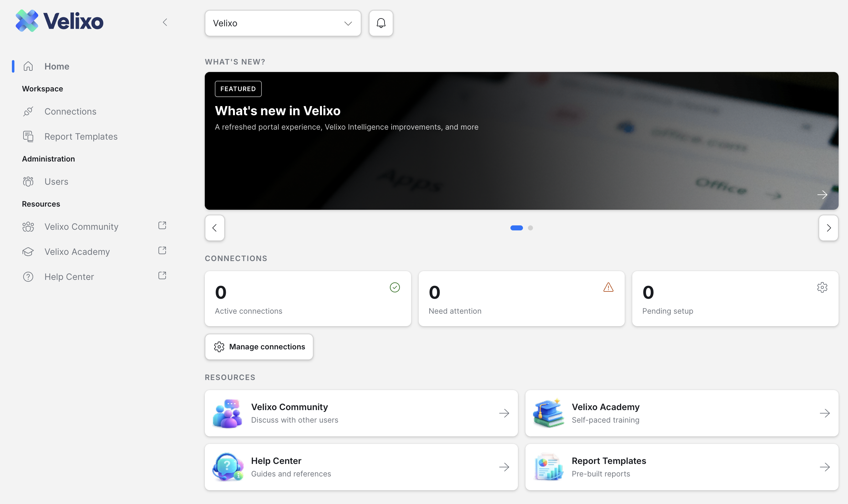Open the Pending setup card

coord(735,299)
